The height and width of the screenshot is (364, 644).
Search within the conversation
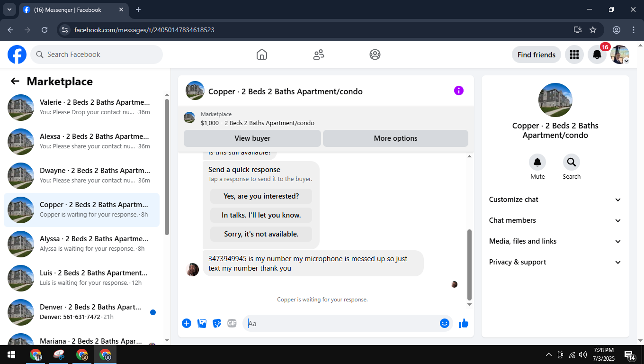pyautogui.click(x=572, y=163)
